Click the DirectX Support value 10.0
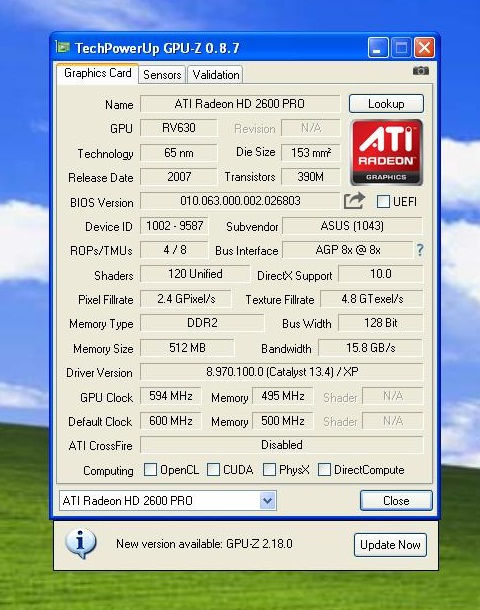The width and height of the screenshot is (480, 610). click(380, 274)
